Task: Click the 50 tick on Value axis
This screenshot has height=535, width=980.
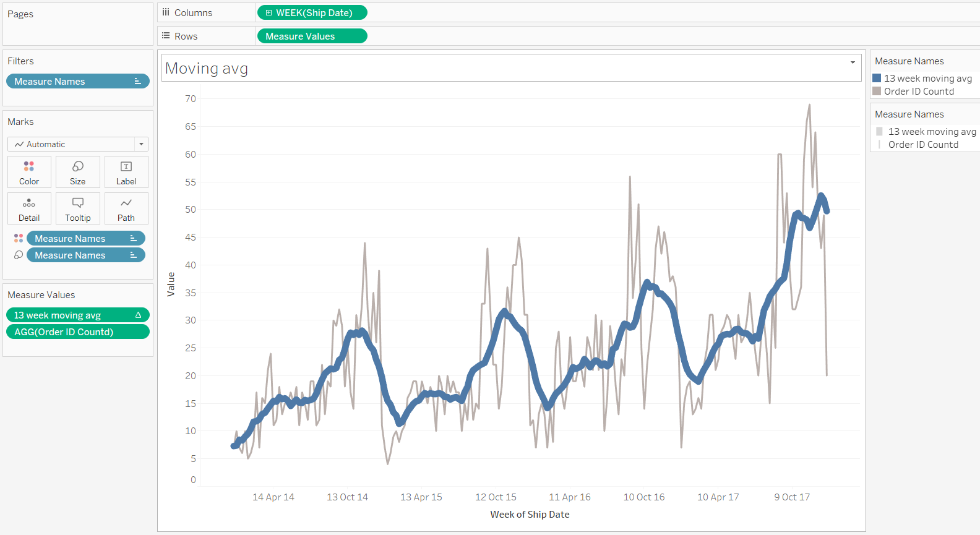Action: (x=191, y=210)
